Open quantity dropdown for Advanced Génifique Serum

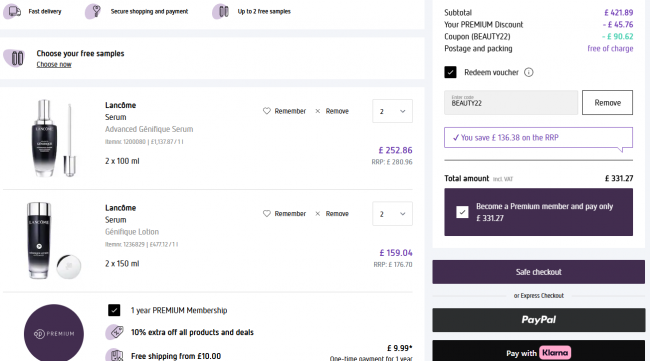[392, 111]
